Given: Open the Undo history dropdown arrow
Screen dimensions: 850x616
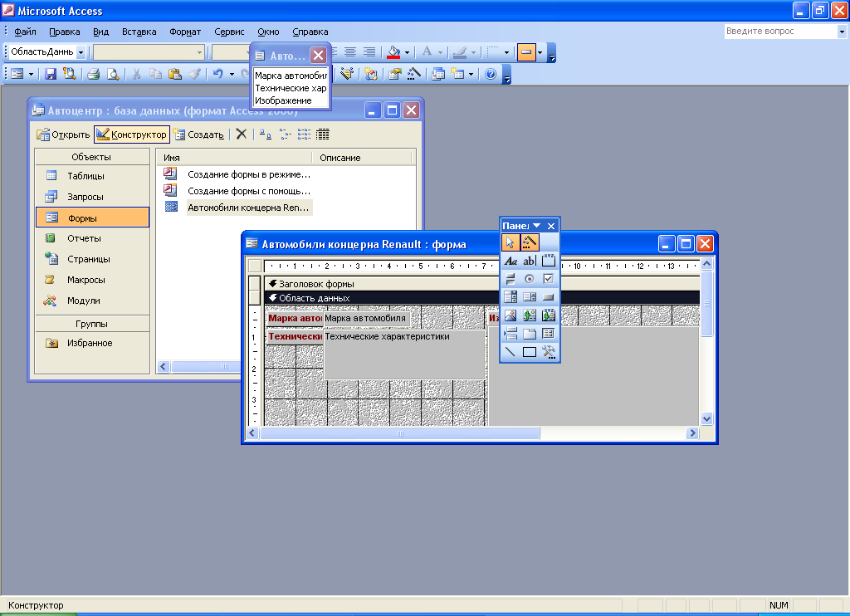Looking at the screenshot, I should pos(232,74).
